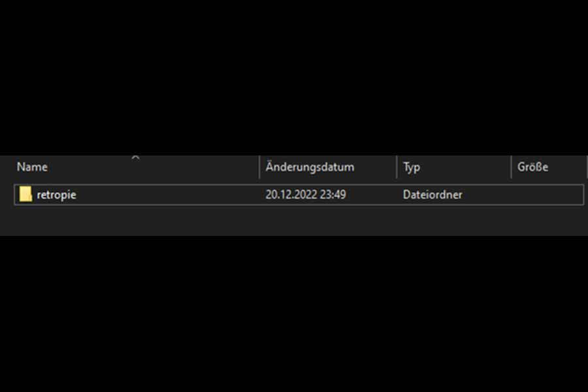Viewport: 588px width, 392px height.
Task: Click the Dateiordner type cell
Action: [x=433, y=194]
